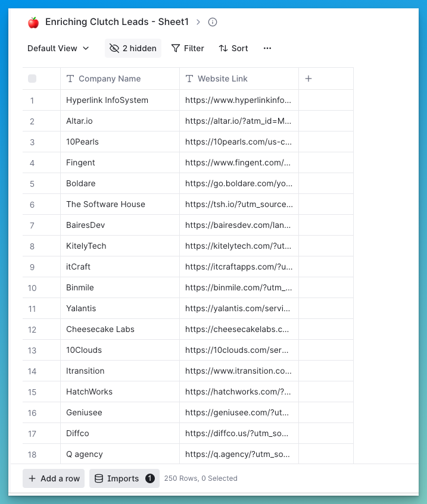Select the Geniusee cell

120,413
